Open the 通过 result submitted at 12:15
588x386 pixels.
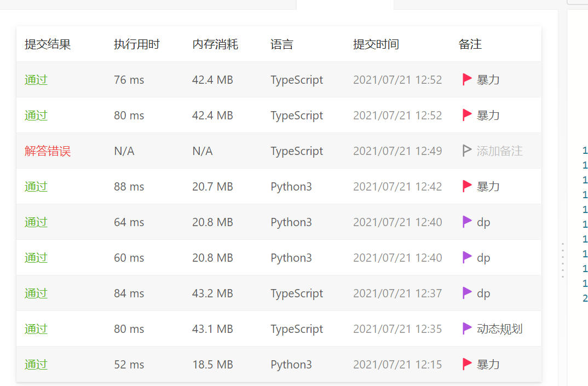36,365
